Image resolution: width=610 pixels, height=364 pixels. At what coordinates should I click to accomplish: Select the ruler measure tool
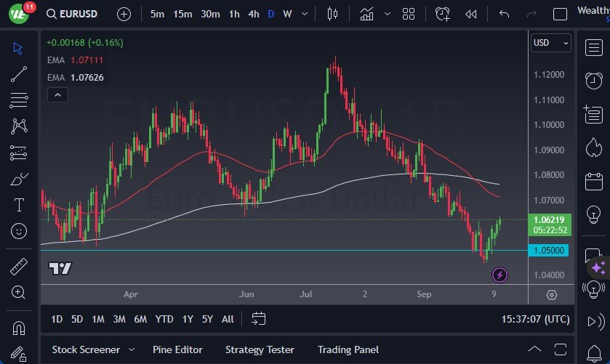coord(19,267)
